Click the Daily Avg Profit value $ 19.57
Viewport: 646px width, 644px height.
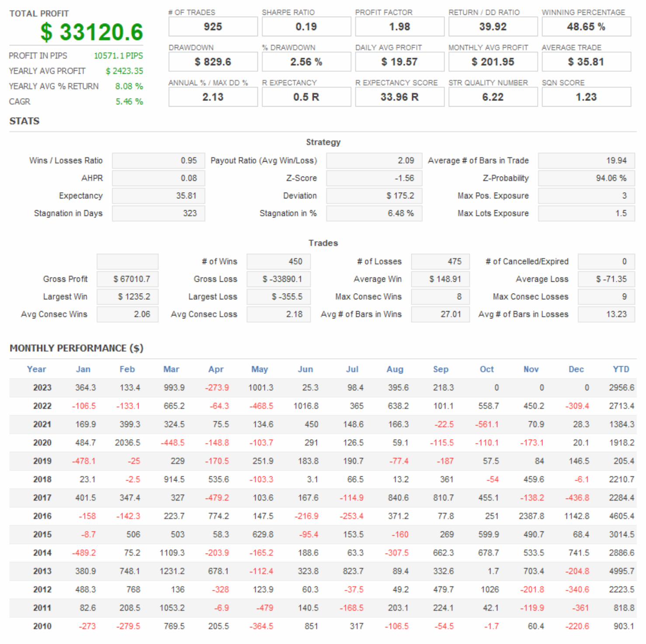click(x=399, y=62)
